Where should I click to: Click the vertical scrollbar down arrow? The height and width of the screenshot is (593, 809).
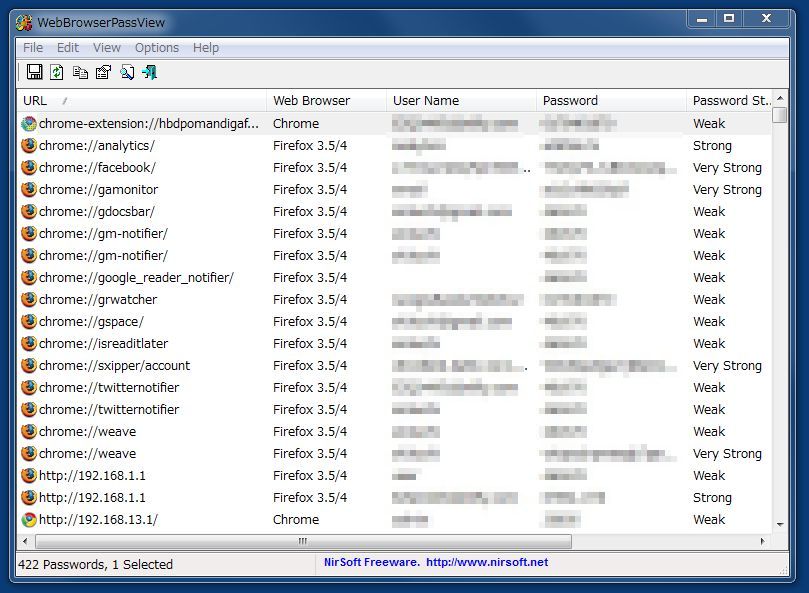[x=780, y=524]
